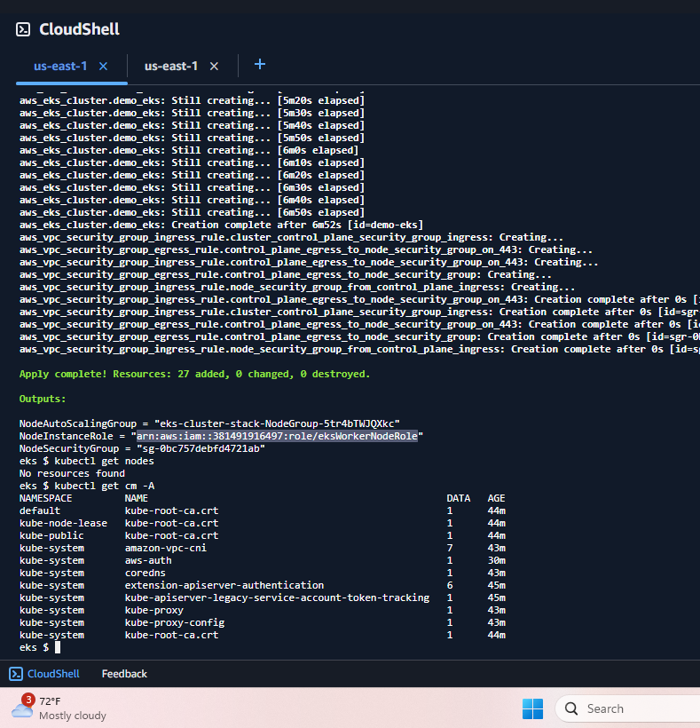Screen dimensions: 700x728
Task: Open the Feedback link
Action: tap(124, 674)
